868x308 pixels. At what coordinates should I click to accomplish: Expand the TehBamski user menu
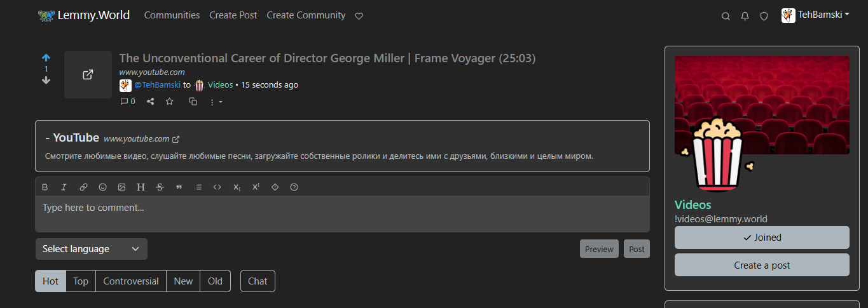(x=815, y=15)
